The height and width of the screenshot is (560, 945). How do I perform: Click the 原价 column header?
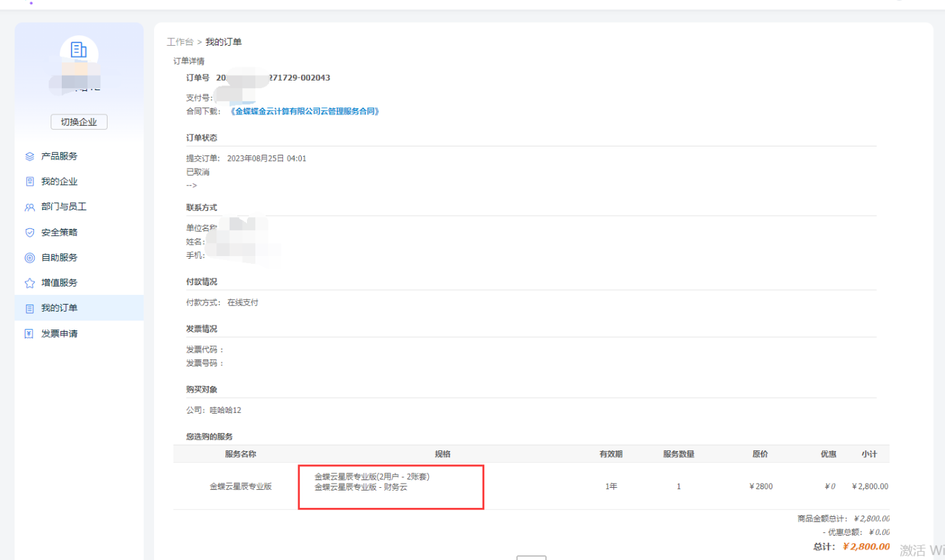[x=760, y=455]
